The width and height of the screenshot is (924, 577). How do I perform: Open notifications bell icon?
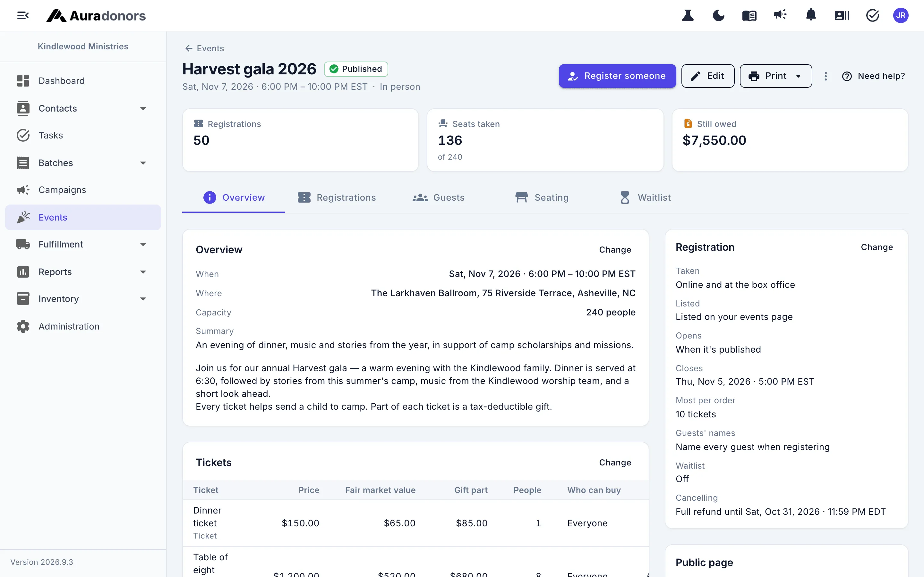[x=811, y=16]
